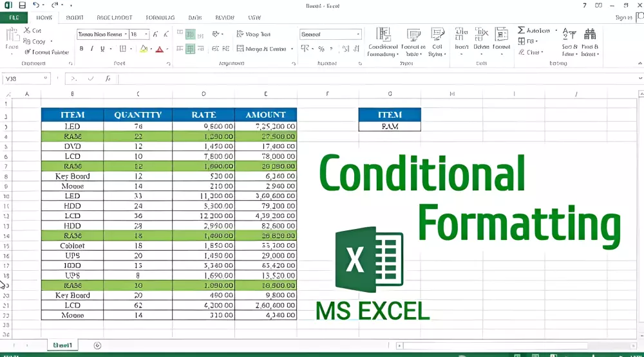Screen dimensions: 644x357
Task: Click the Name Box field
Action: click(x=26, y=78)
